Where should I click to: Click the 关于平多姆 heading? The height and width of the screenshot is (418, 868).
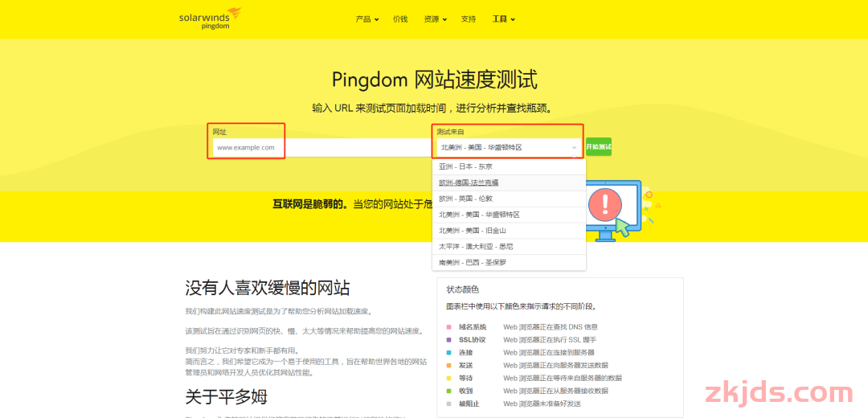pos(226,396)
